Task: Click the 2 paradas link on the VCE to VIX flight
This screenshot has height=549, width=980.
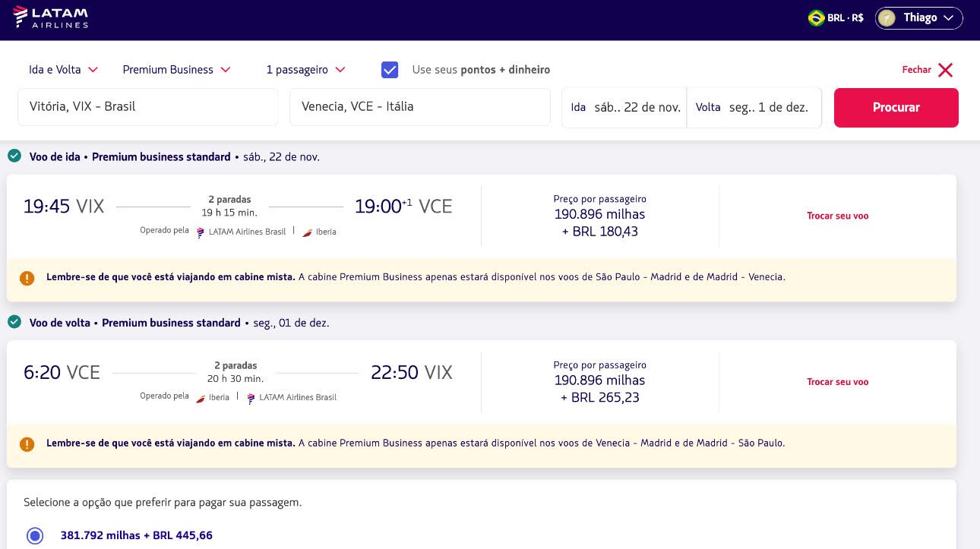Action: click(x=236, y=365)
